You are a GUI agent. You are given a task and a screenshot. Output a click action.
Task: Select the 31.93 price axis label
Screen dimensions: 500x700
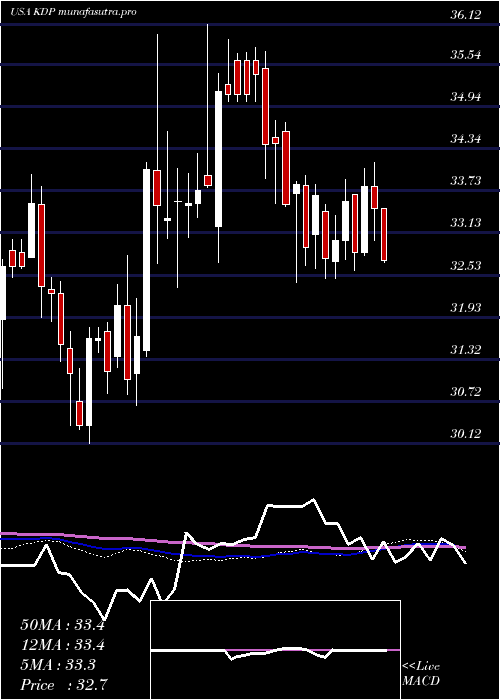click(465, 308)
